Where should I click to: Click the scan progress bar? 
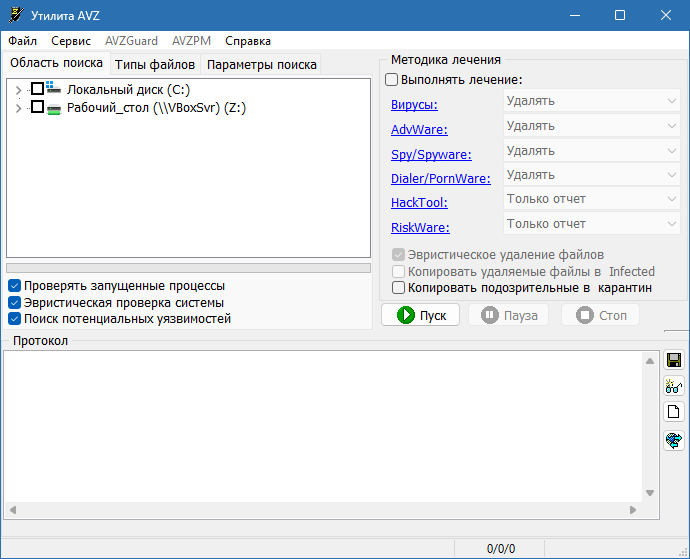188,268
